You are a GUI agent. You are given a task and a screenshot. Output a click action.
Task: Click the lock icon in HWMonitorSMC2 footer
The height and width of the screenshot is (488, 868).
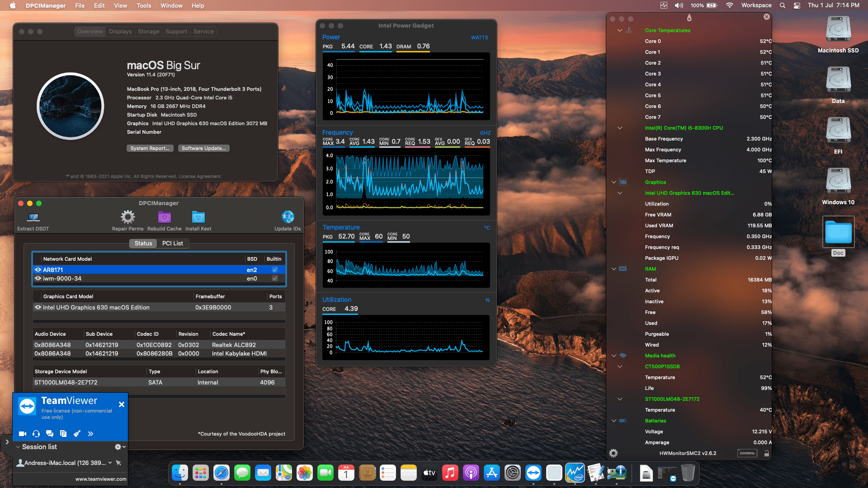[x=767, y=453]
